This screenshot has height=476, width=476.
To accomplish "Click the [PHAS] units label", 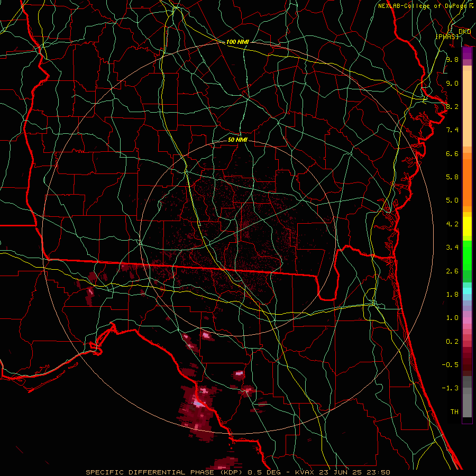I will click(x=447, y=36).
